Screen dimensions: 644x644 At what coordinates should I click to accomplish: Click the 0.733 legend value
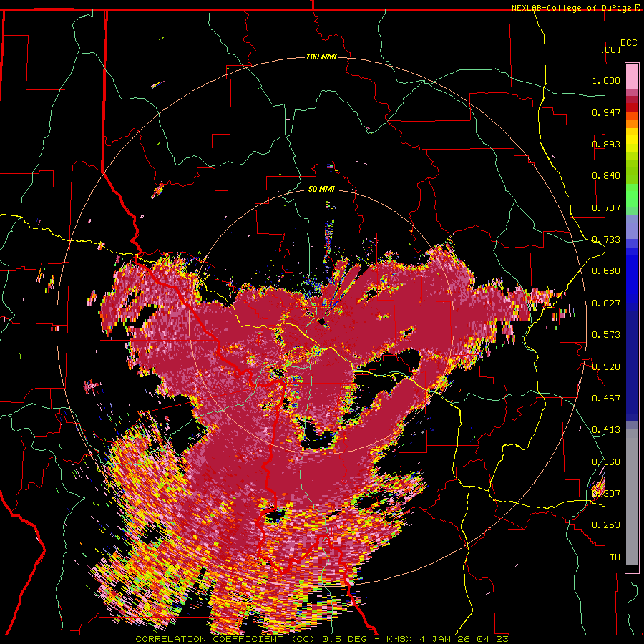click(x=606, y=240)
